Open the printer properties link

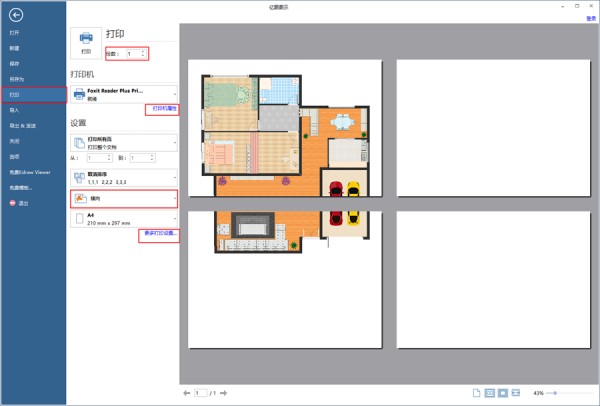(164, 109)
